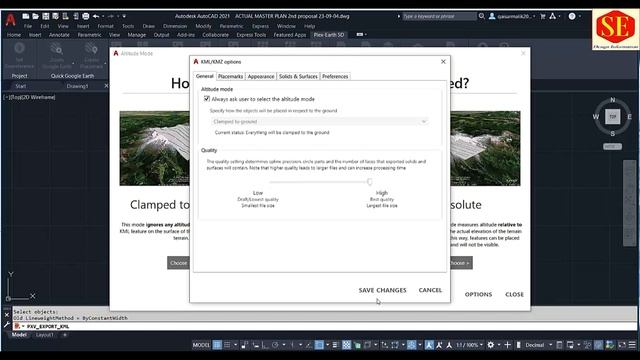Click the user account avatar icon
Viewport: 640px width, 360px height.
(x=492, y=16)
